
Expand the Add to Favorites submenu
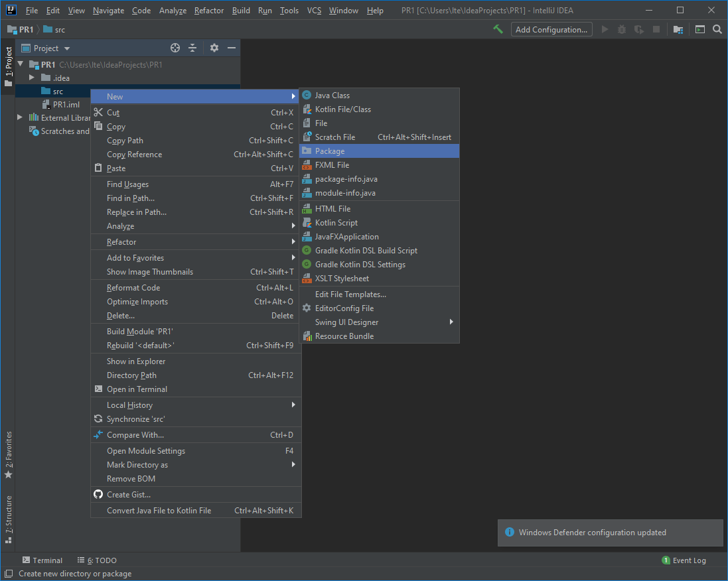pyautogui.click(x=196, y=257)
